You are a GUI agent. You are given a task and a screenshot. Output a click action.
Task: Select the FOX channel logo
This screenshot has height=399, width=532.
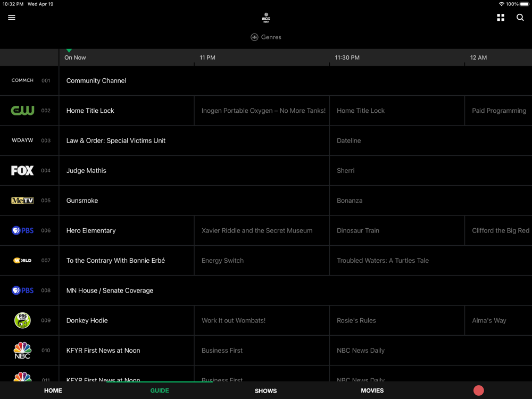(22, 171)
